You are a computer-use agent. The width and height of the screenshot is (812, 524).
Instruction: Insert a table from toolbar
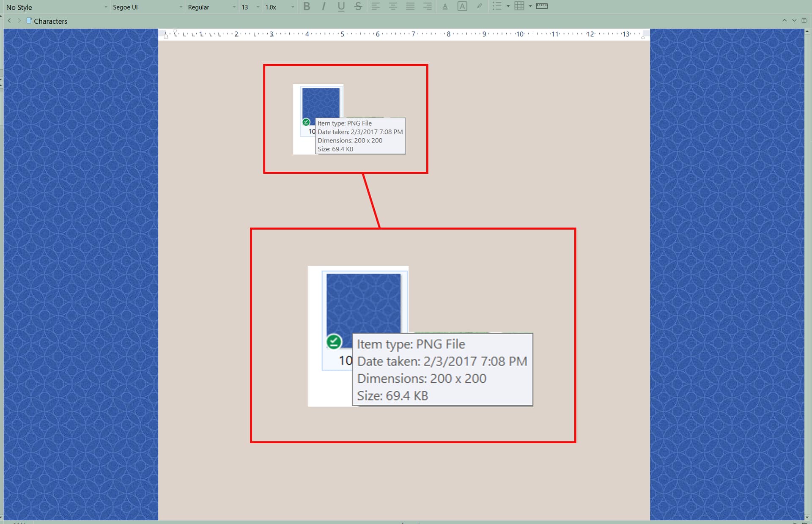coord(519,6)
